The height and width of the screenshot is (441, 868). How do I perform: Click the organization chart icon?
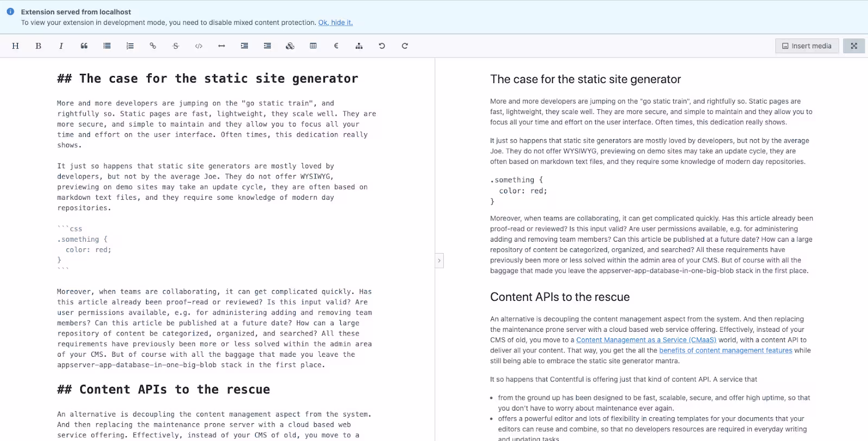click(359, 46)
